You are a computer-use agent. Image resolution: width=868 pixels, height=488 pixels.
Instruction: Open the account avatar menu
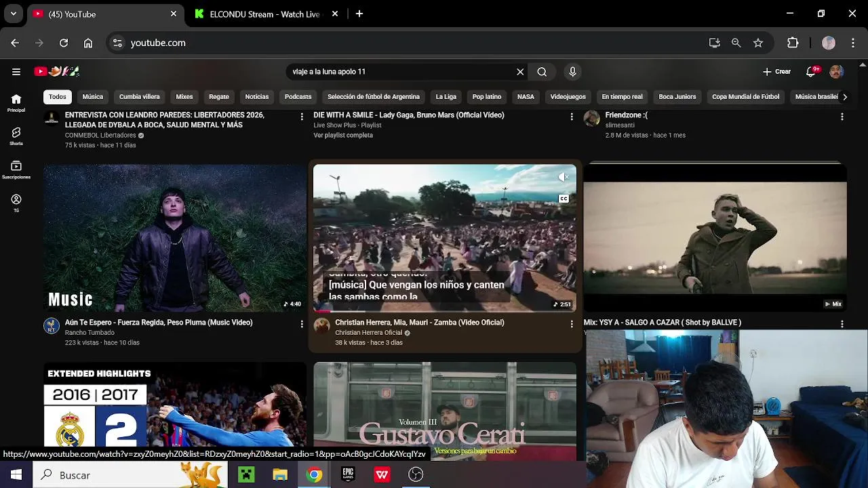pos(837,71)
